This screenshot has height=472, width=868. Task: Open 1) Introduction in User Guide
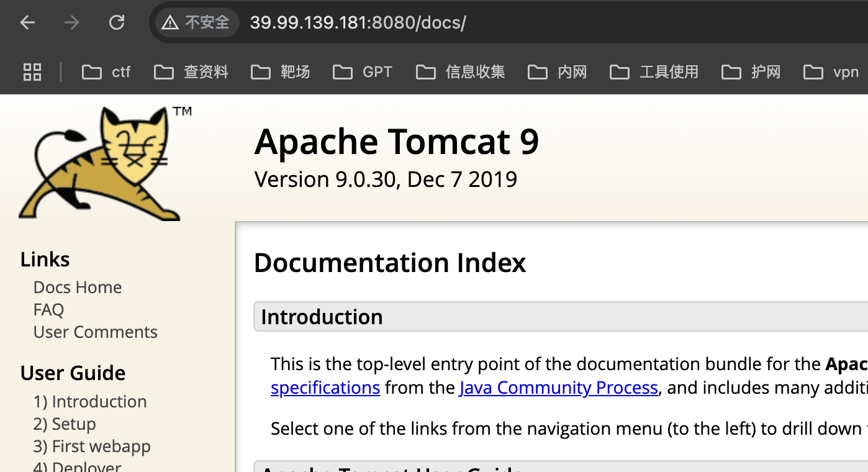pyautogui.click(x=90, y=401)
